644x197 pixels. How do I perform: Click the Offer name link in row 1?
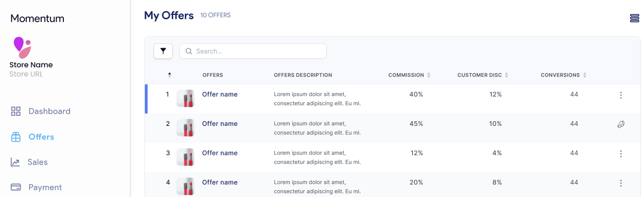tap(220, 95)
